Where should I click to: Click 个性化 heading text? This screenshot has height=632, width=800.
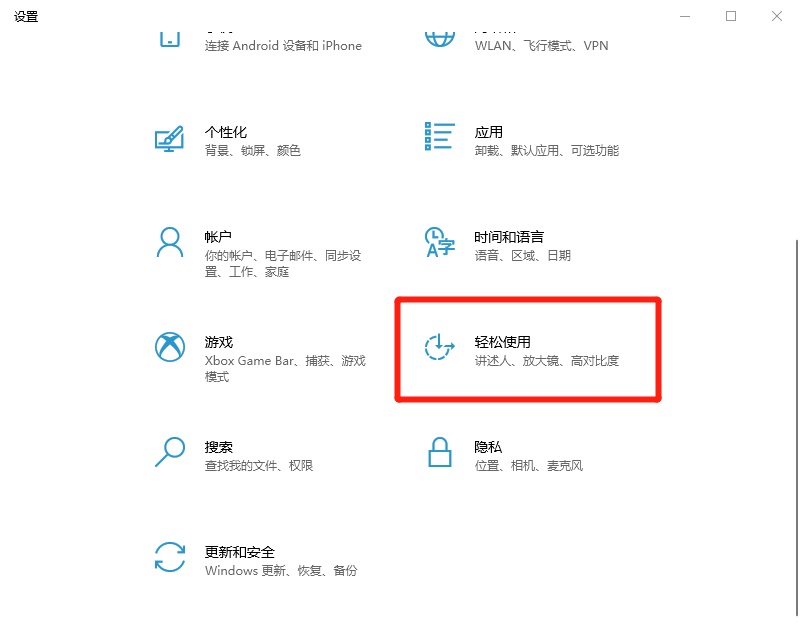[x=226, y=132]
